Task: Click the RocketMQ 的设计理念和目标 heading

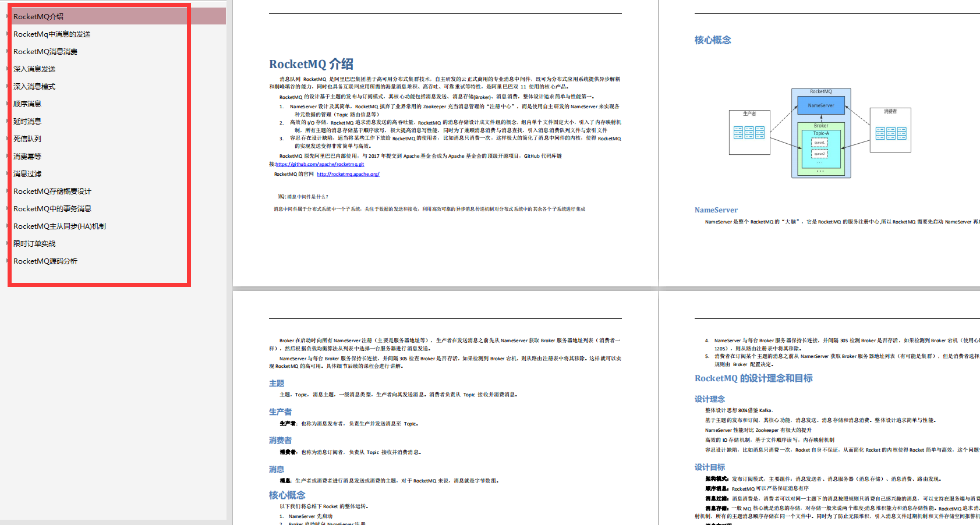Action: point(753,378)
